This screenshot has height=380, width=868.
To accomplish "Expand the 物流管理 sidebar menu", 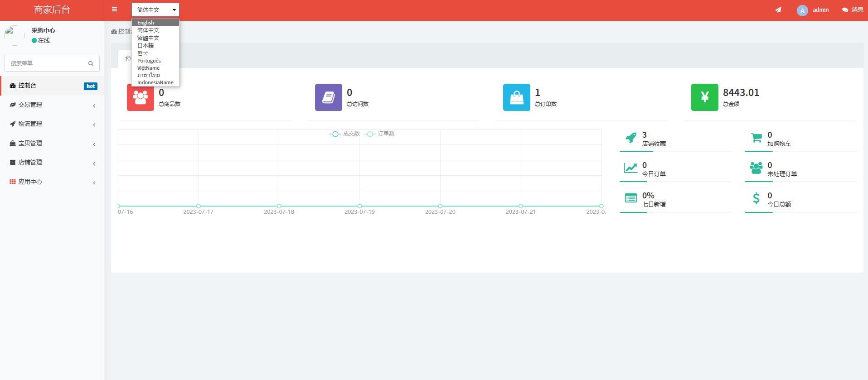I will click(x=30, y=124).
